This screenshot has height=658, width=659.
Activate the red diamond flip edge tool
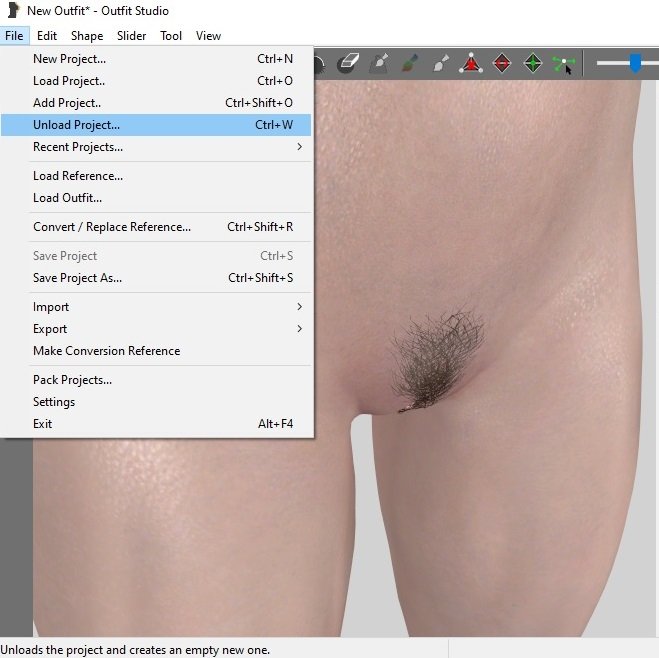click(x=502, y=64)
